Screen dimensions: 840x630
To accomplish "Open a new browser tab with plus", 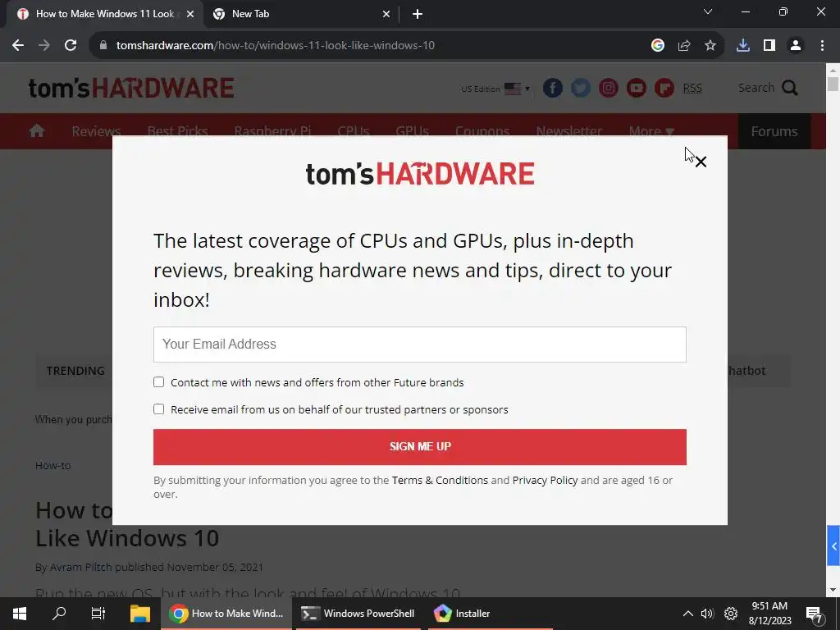I will click(x=418, y=14).
